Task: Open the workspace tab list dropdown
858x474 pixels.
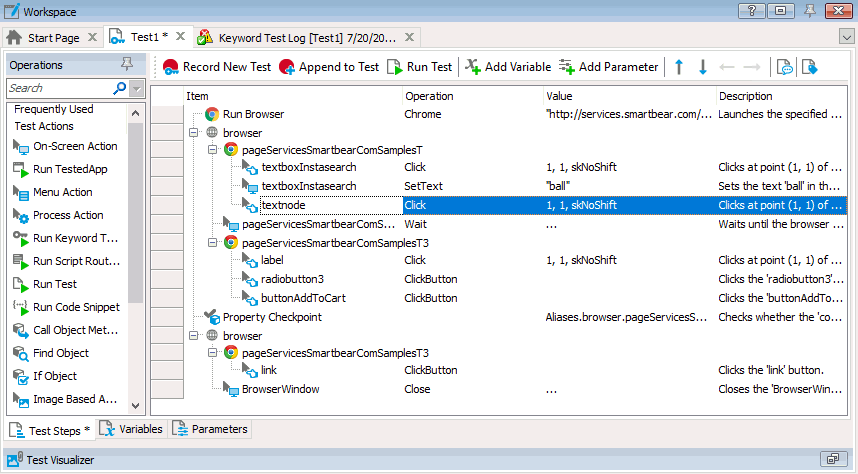Action: click(x=847, y=38)
